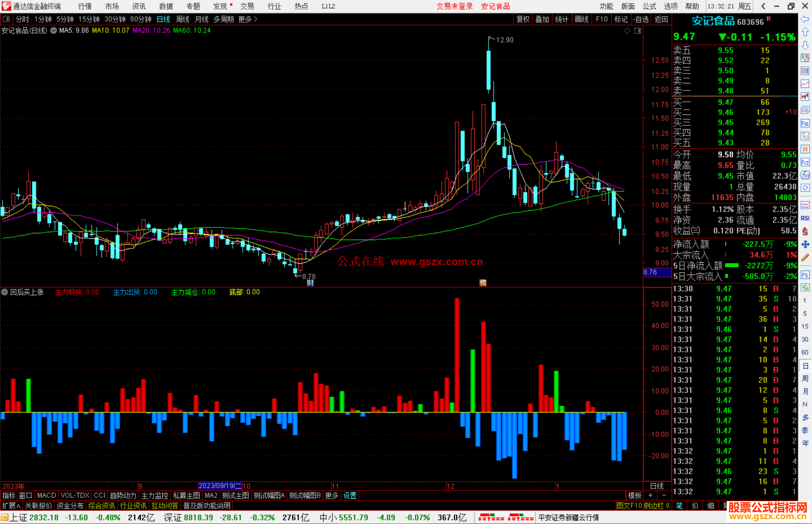Click the candlestick chart sidebar icon

(805, 97)
